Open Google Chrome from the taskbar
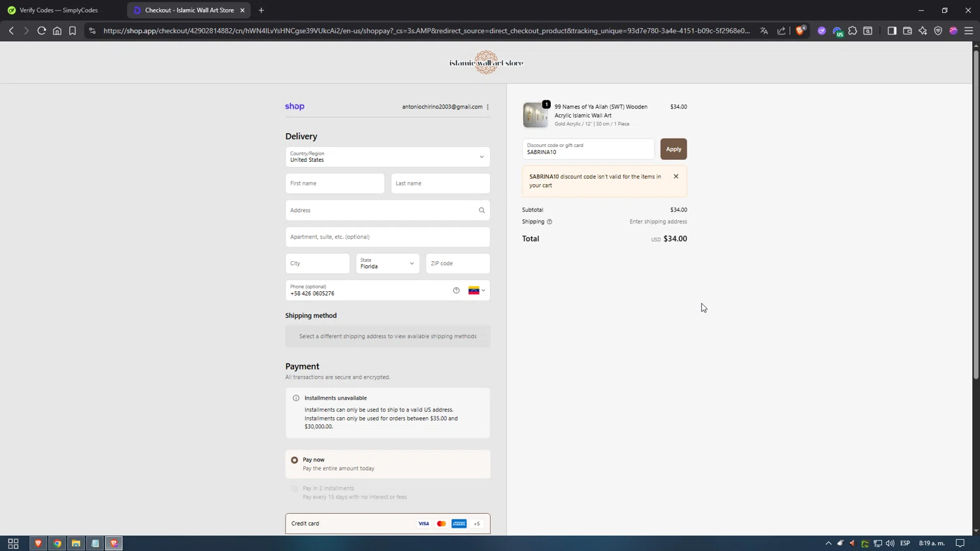 pos(57,543)
